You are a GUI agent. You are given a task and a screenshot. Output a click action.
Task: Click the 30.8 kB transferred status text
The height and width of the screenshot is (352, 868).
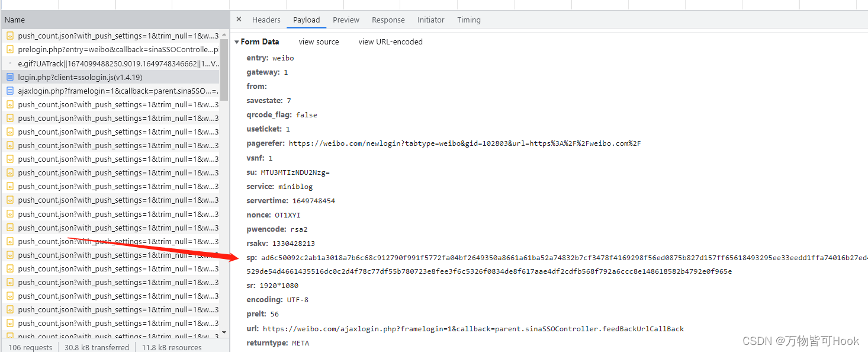(x=97, y=347)
